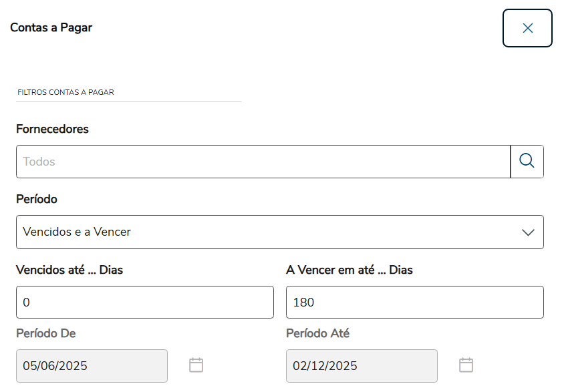Screen dimensions: 562x392
Task: Click the 'A Vencer em até ... Dias' label
Action: pos(349,270)
